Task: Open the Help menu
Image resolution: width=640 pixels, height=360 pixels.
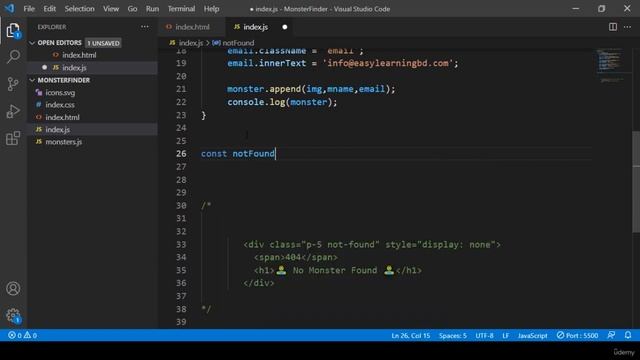Action: click(x=211, y=9)
